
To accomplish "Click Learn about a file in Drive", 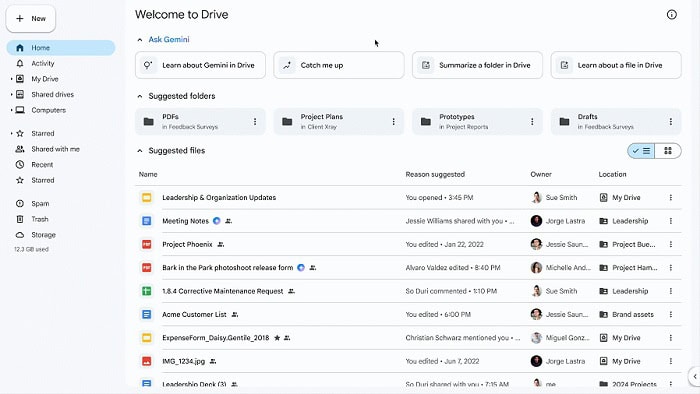I will point(616,65).
